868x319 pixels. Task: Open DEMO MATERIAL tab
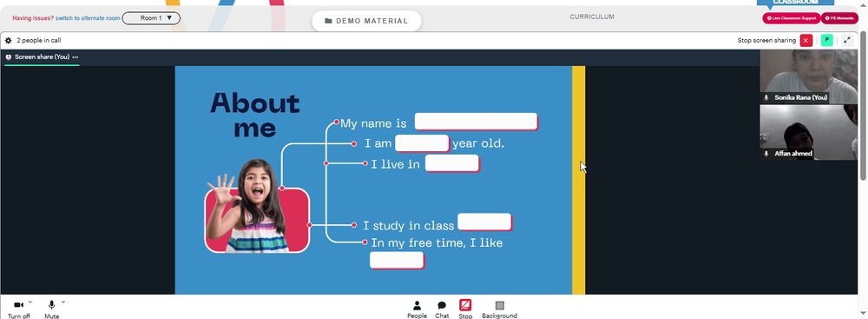point(366,21)
